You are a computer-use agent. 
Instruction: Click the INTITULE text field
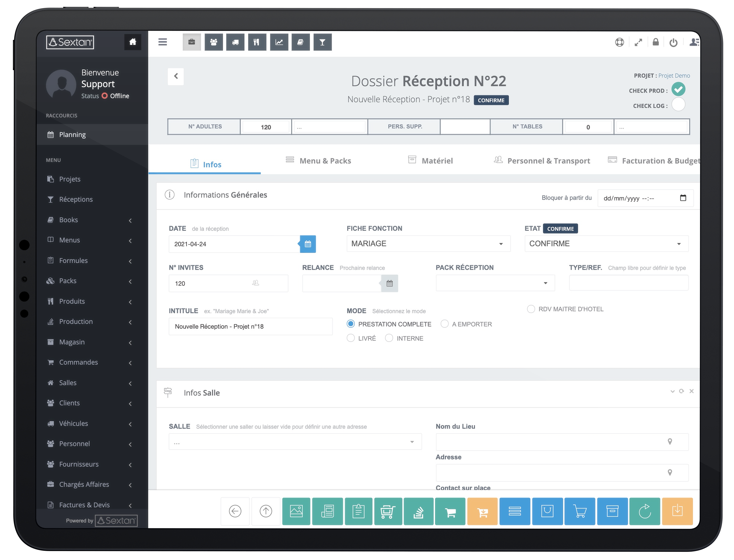[250, 326]
